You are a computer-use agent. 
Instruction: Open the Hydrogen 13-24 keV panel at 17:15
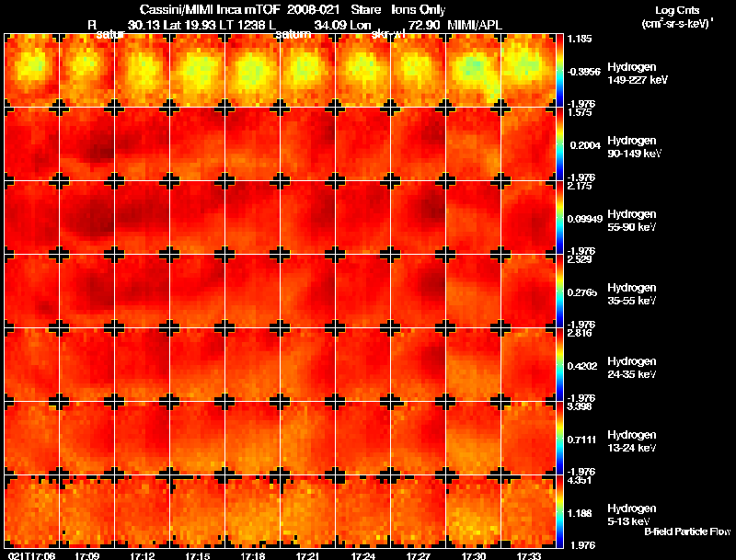pos(197,439)
